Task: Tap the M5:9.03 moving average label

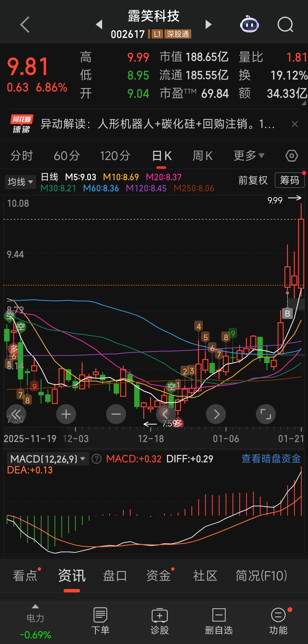Action: pos(81,177)
